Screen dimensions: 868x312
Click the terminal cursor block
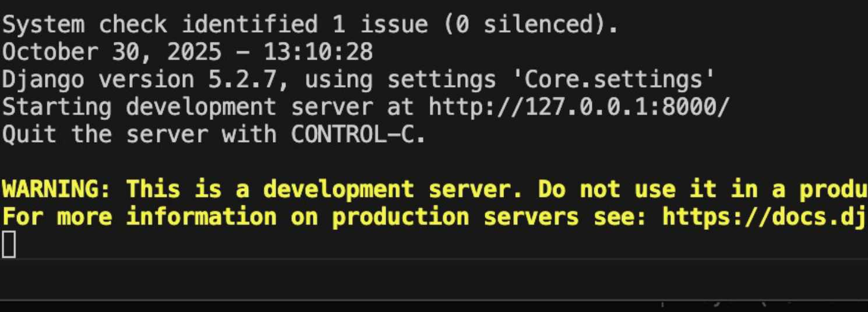click(9, 244)
